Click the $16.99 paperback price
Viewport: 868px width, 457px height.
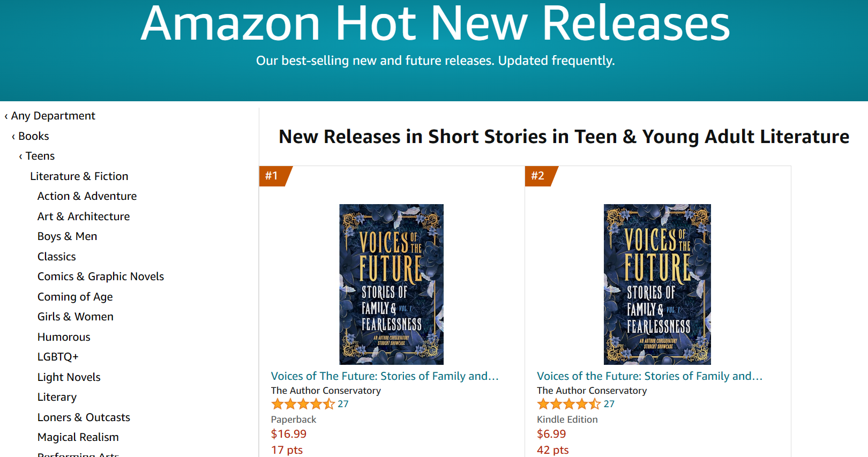coord(289,434)
